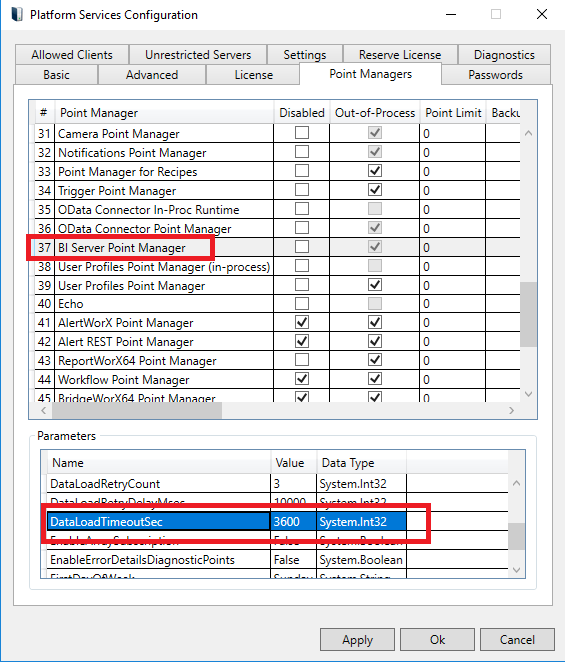Click the point manager vertical scrollbar thumb
Screen dimensions: 565x662
pyautogui.click(x=528, y=315)
